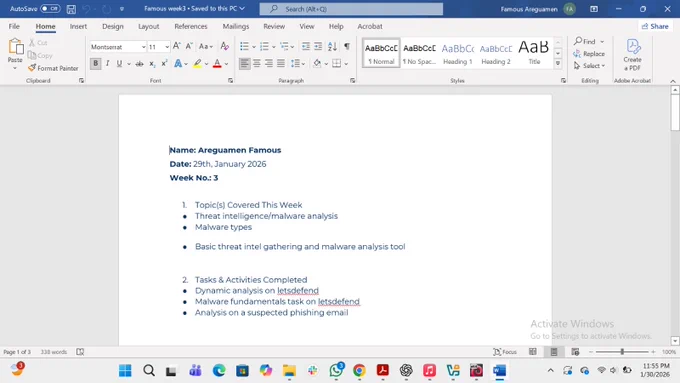Clear all formatting icon
Viewport: 680px width, 383px height.
[224, 46]
